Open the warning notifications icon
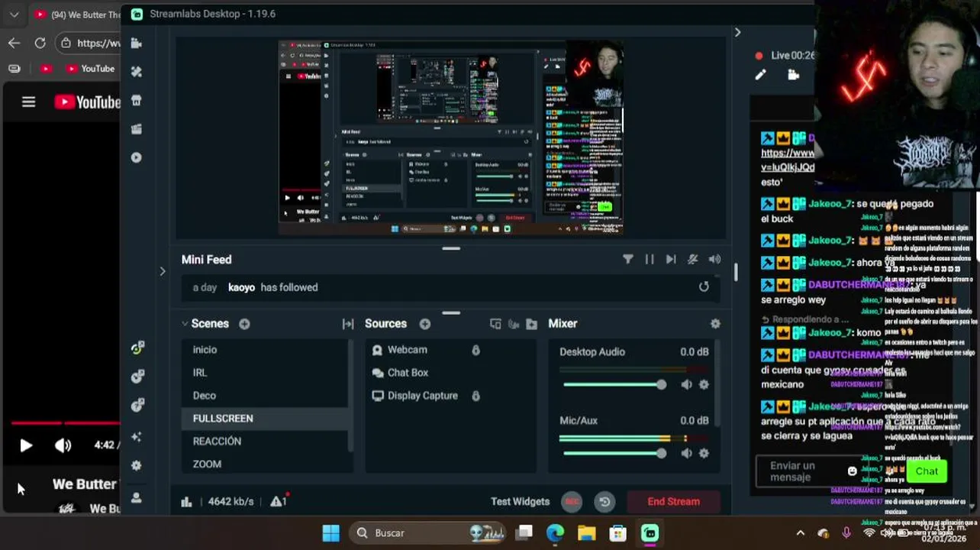Image resolution: width=980 pixels, height=550 pixels. pyautogui.click(x=278, y=501)
